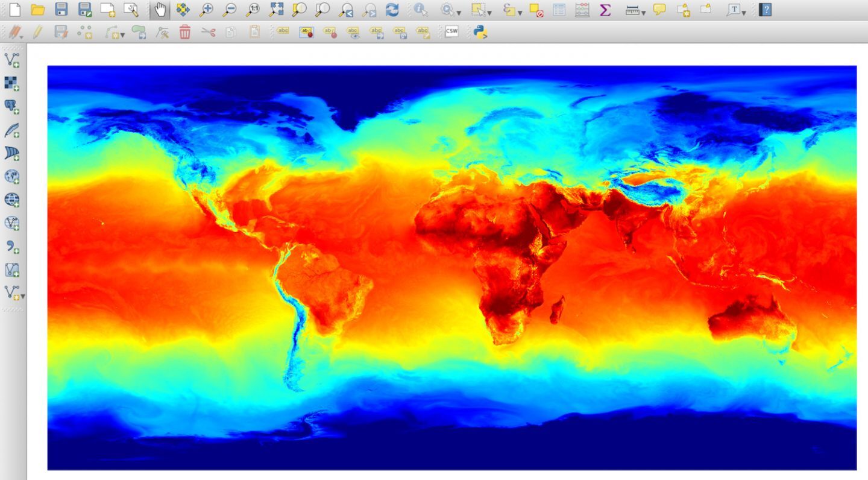Open the composer manager
Image resolution: width=868 pixels, height=480 pixels.
[x=131, y=10]
